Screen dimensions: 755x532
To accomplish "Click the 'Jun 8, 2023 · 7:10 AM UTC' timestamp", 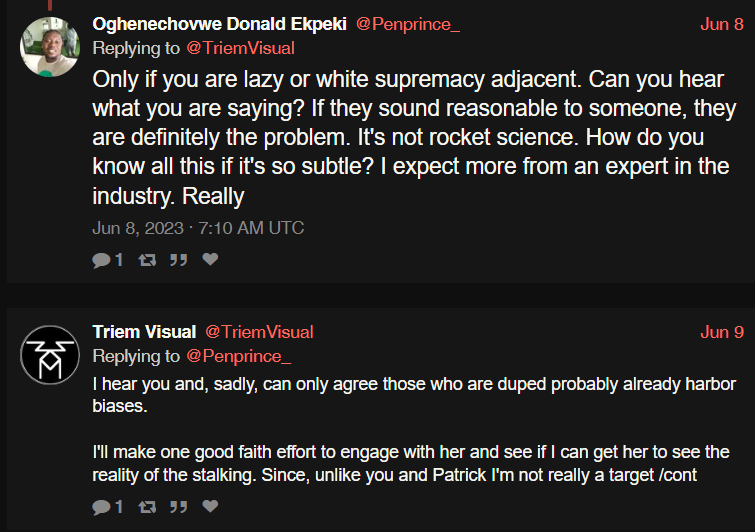I will 198,228.
